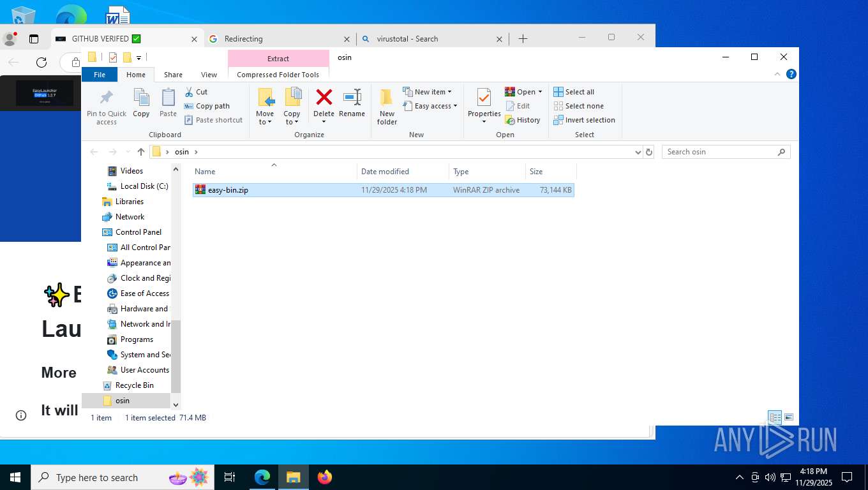
Task: Delete the selected file with red X
Action: pos(324,101)
